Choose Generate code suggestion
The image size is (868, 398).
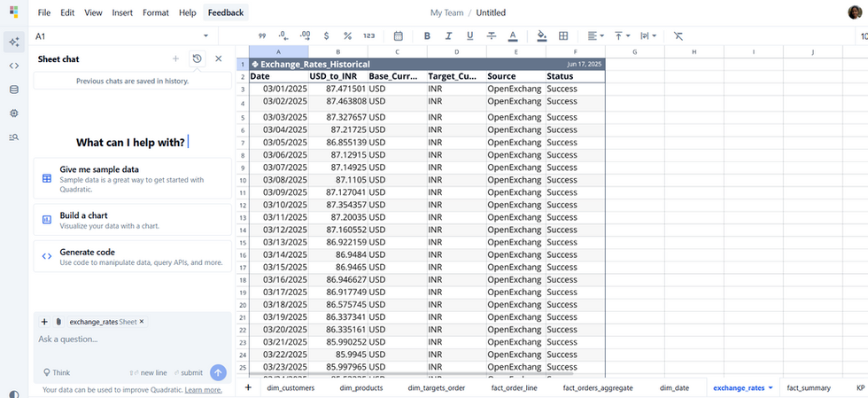tap(132, 256)
